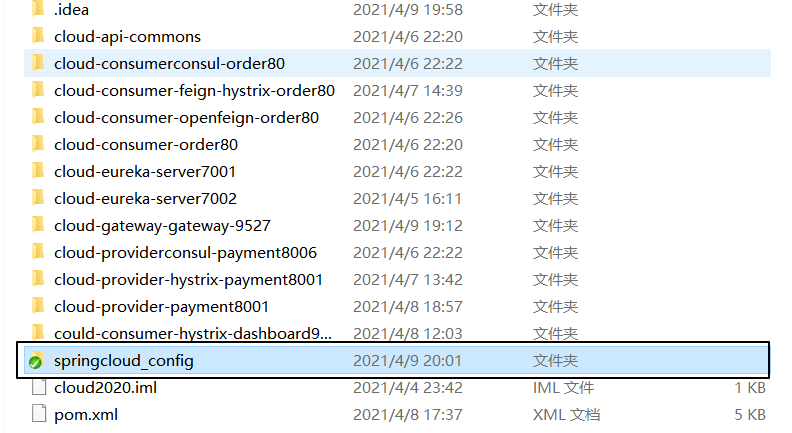
Task: Click the date 2021/4/7 14:39
Action: (408, 90)
